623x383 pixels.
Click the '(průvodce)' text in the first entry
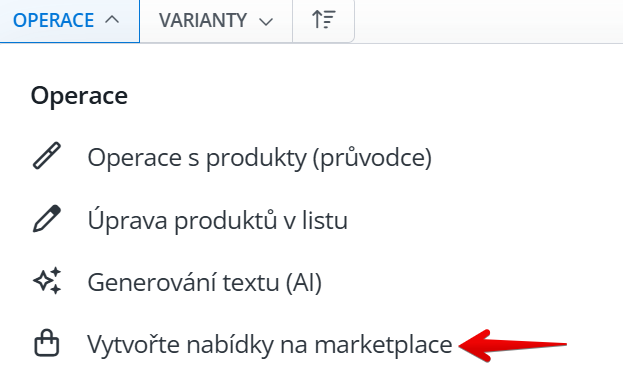point(372,159)
